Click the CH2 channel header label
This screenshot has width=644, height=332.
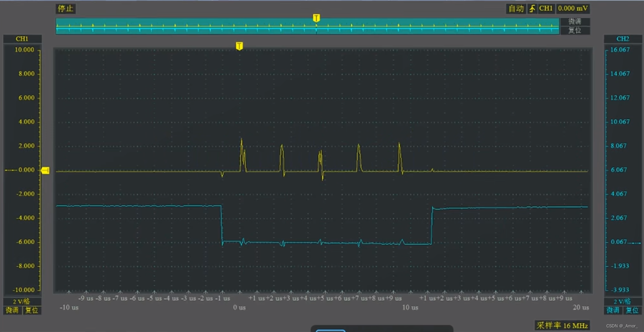[622, 39]
